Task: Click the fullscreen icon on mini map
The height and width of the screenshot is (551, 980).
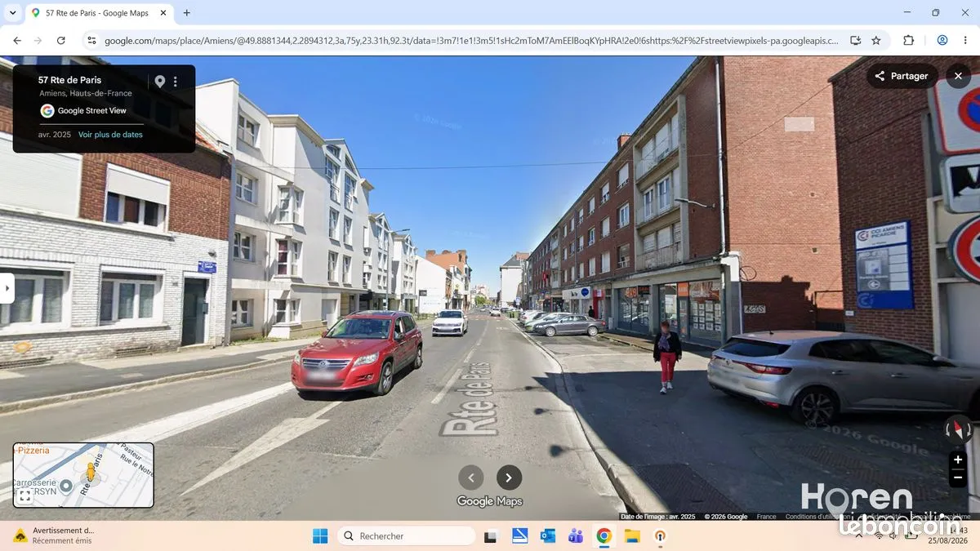Action: (24, 495)
